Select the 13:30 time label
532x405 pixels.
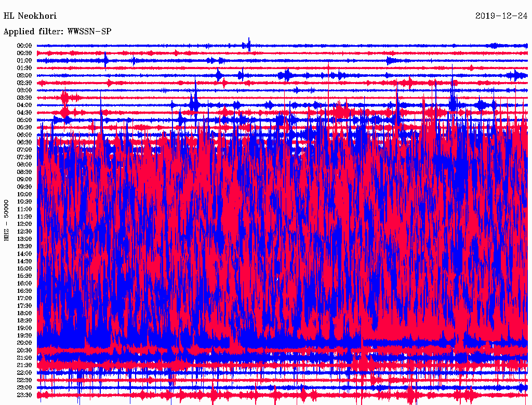pyautogui.click(x=24, y=246)
